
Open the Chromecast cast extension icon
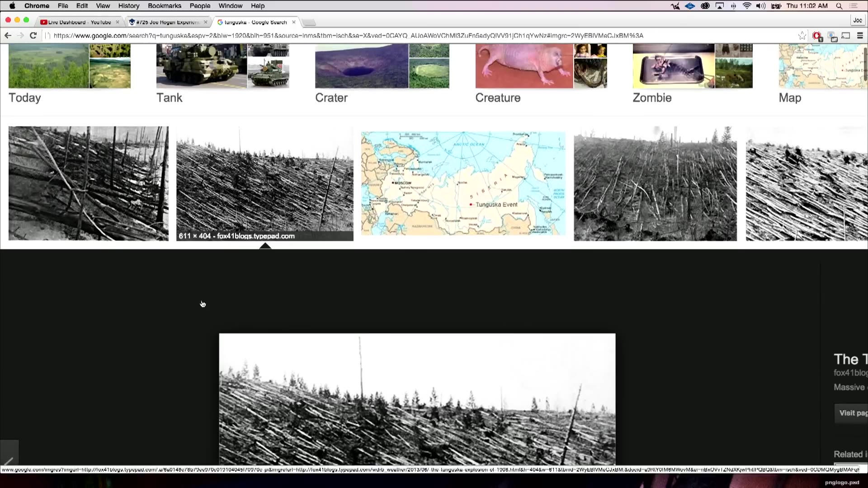point(846,36)
